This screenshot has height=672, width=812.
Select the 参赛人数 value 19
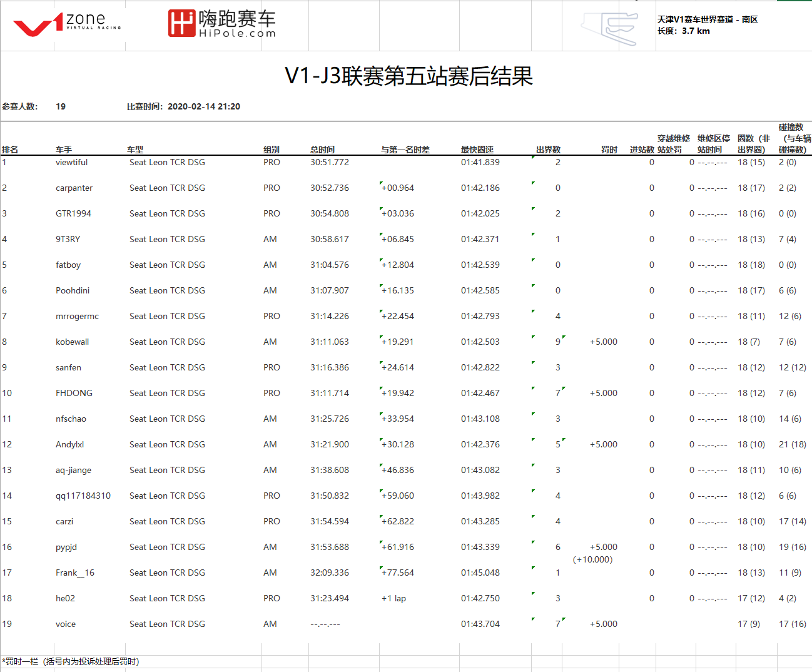(61, 106)
